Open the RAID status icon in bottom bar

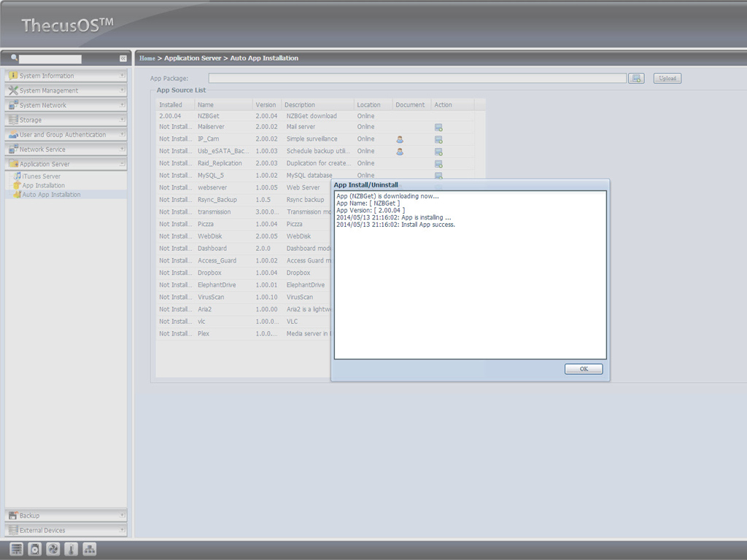pyautogui.click(x=16, y=549)
